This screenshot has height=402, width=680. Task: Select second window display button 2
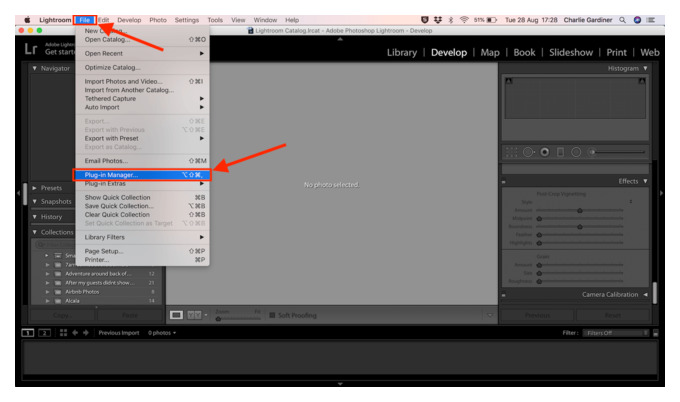tap(44, 333)
